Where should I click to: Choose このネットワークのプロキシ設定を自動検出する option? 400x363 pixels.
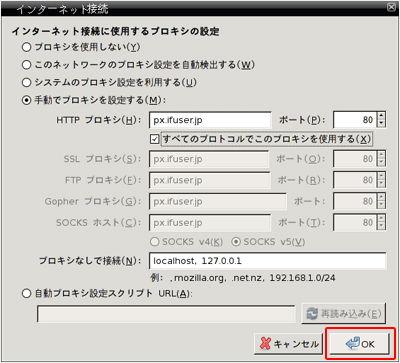27,65
